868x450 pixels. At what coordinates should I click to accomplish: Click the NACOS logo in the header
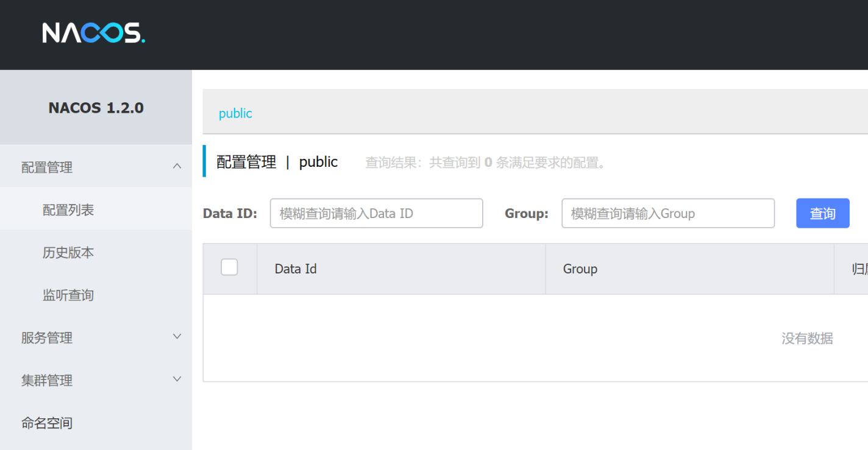point(93,33)
